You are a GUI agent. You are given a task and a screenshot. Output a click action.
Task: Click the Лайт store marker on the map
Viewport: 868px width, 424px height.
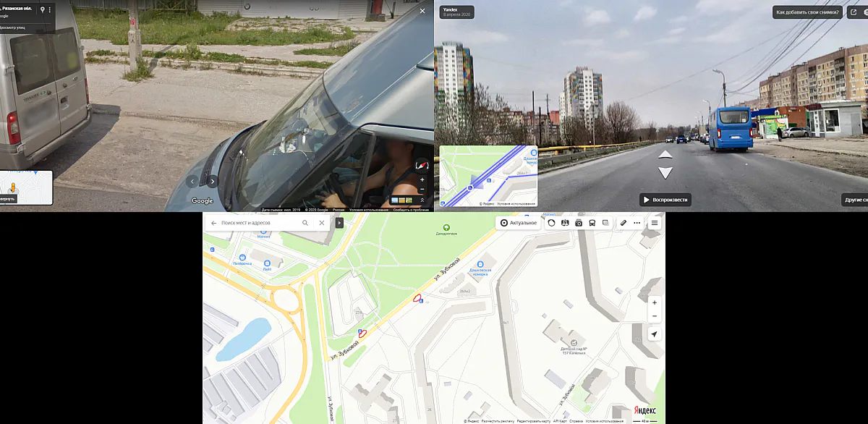pyautogui.click(x=267, y=263)
